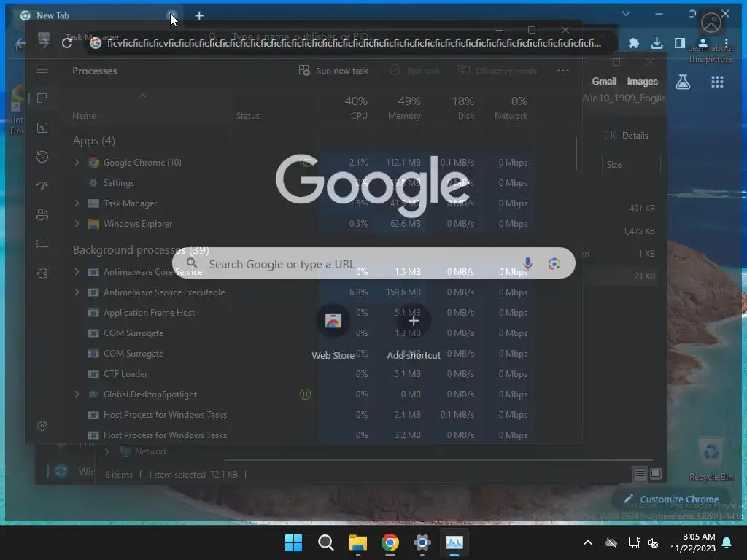Viewport: 747px width, 560px height.
Task: Open Task Manager more options ellipsis
Action: pos(562,71)
